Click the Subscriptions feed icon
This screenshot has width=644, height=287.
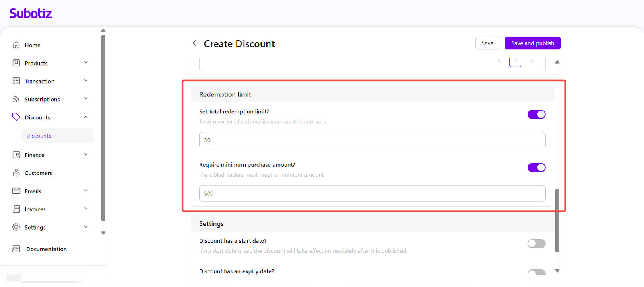[x=16, y=99]
